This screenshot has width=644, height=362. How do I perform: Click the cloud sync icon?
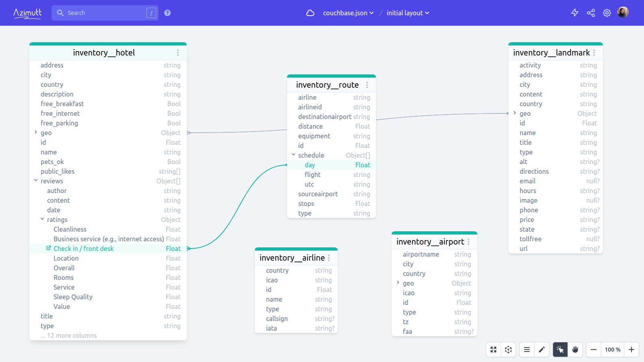pyautogui.click(x=310, y=13)
